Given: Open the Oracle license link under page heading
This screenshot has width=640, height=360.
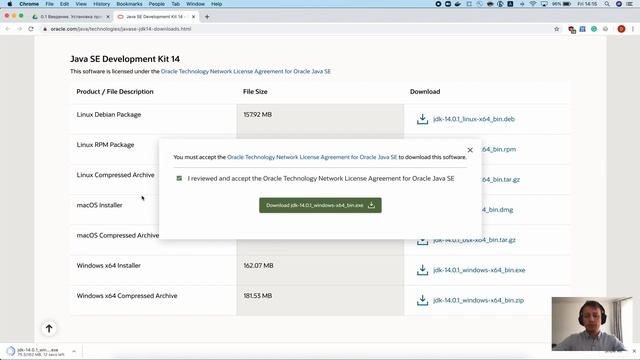Looking at the screenshot, I should [x=246, y=71].
